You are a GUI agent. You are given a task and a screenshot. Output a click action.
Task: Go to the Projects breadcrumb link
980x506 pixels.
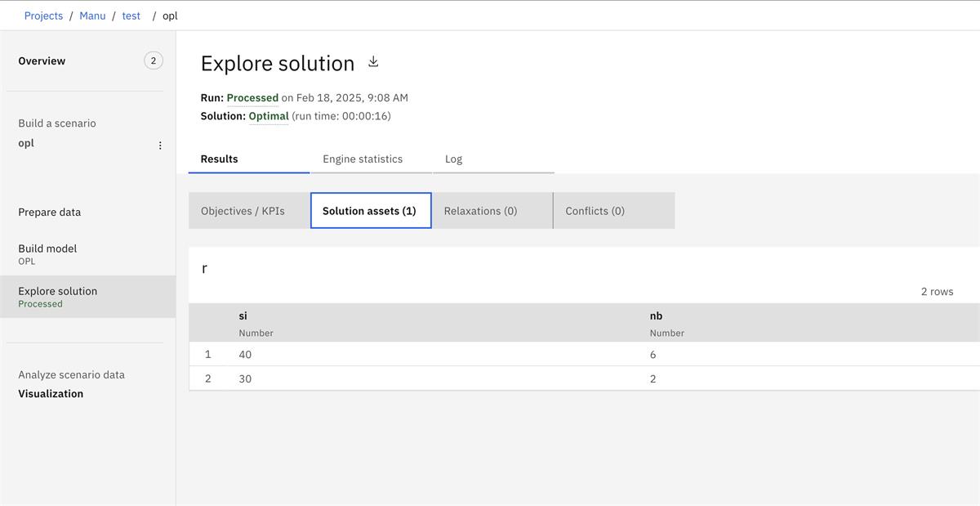pyautogui.click(x=43, y=16)
